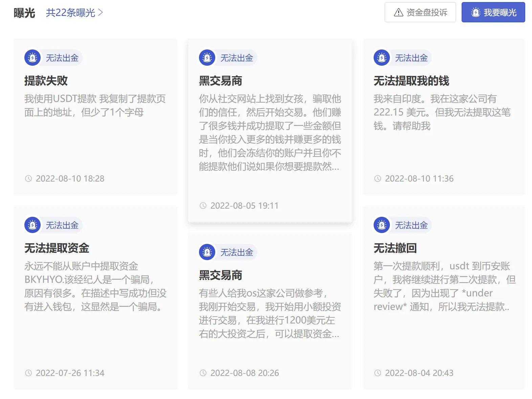Click the alarm icon on 无法撤回 card
The width and height of the screenshot is (532, 399).
[x=382, y=225]
